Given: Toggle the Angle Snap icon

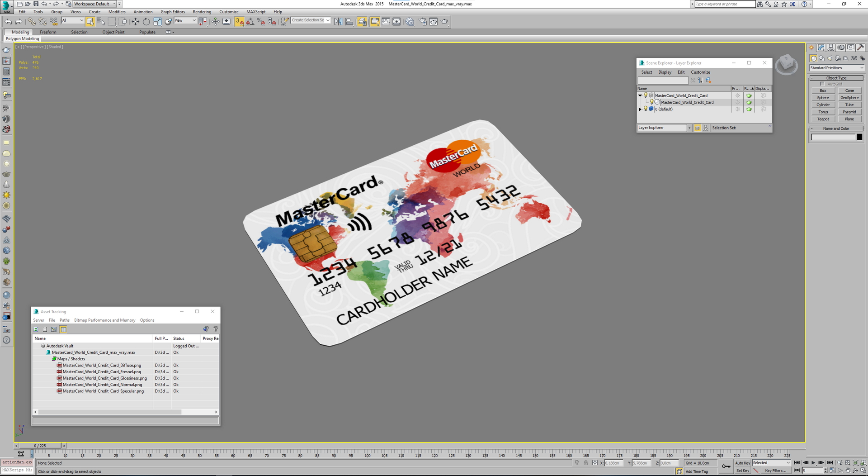Looking at the screenshot, I should click(x=250, y=21).
